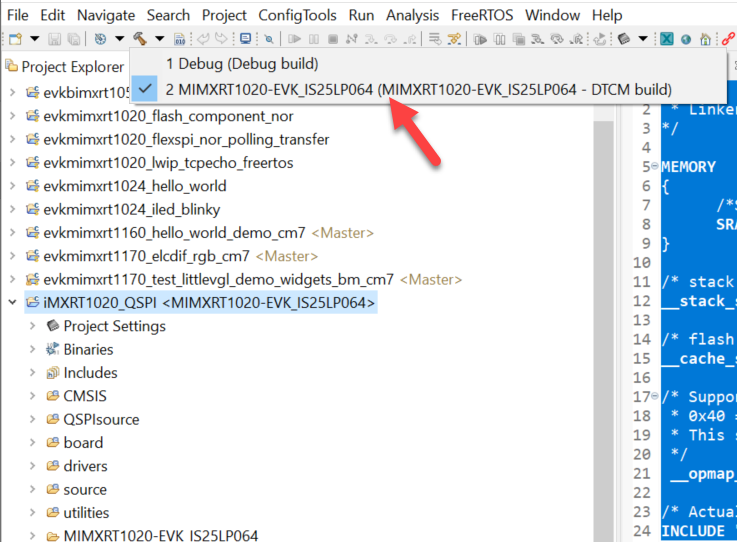Click the Step Return icon
The width and height of the screenshot is (737, 542).
coord(410,39)
